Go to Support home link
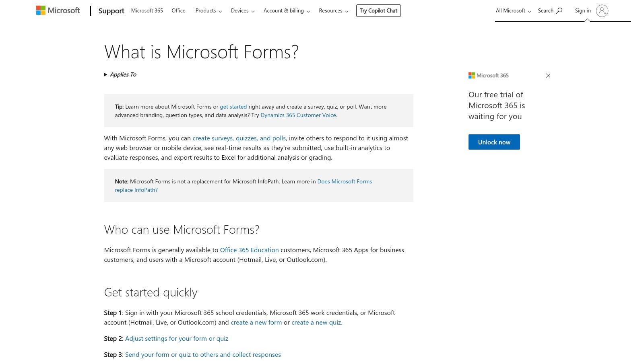The height and width of the screenshot is (362, 644). point(111,11)
